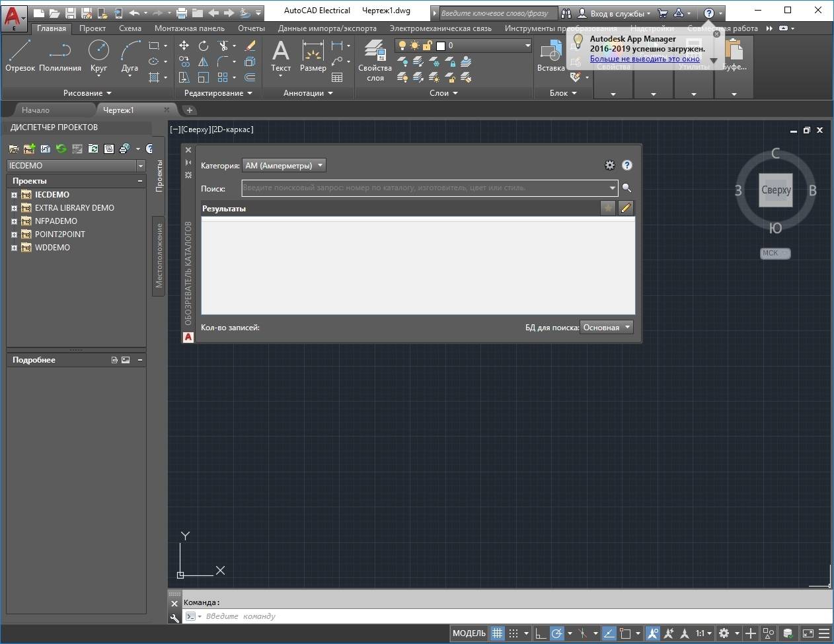
Task: Expand the Редактирование panel flyout
Action: pyautogui.click(x=218, y=93)
